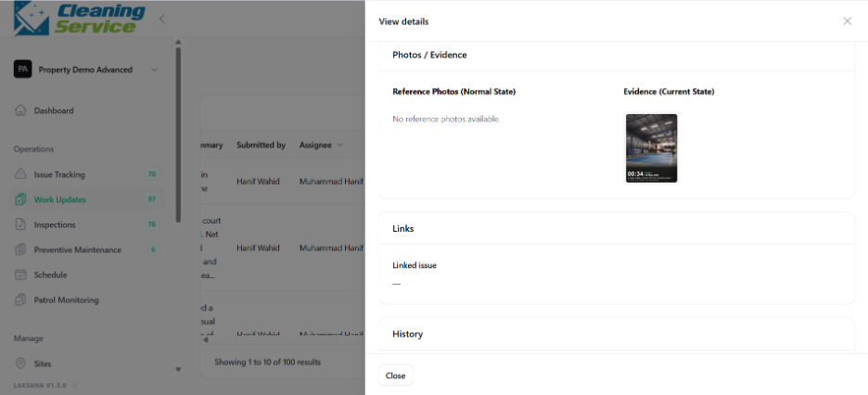Collapse the sidebar with the chevron arrow

(x=161, y=19)
